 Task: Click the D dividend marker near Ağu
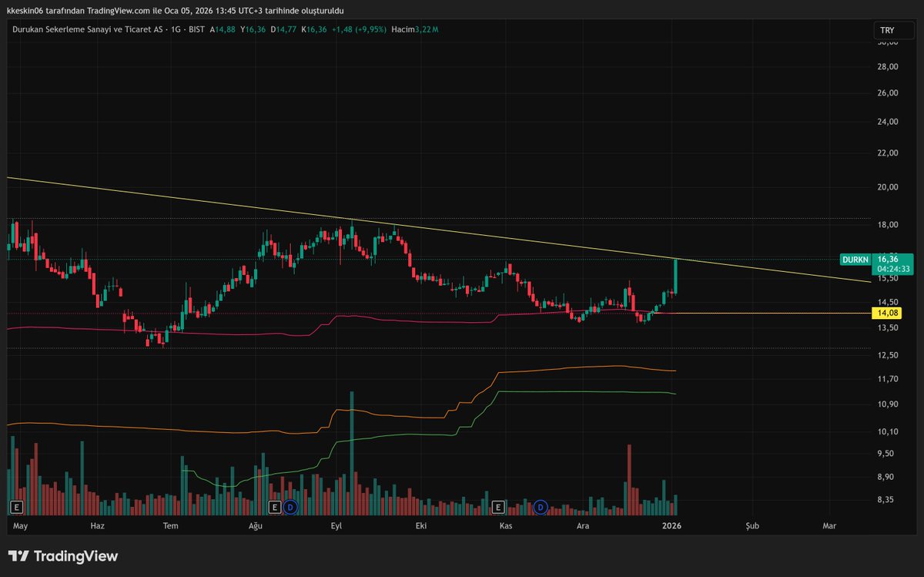290,507
